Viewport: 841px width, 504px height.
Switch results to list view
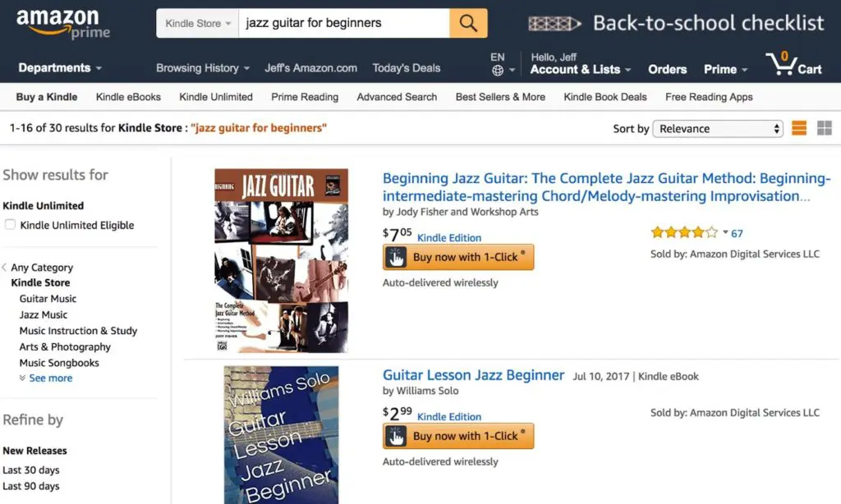(x=799, y=129)
